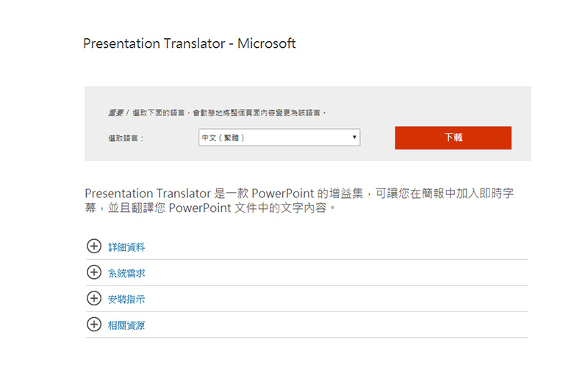588x368 pixels.
Task: Click the red 下載 download button
Action: pos(453,138)
